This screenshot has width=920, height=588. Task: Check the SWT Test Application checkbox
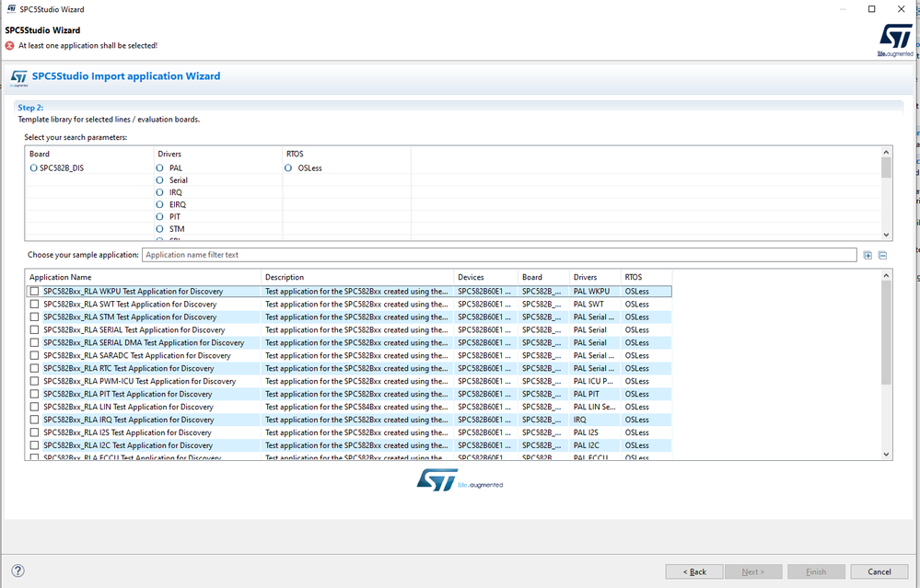click(35, 305)
